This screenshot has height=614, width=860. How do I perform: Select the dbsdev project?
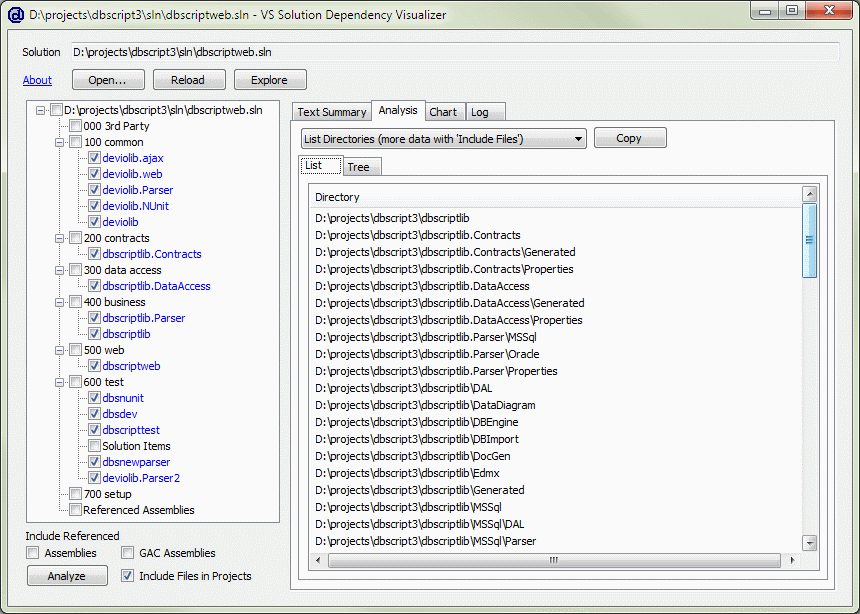[120, 414]
